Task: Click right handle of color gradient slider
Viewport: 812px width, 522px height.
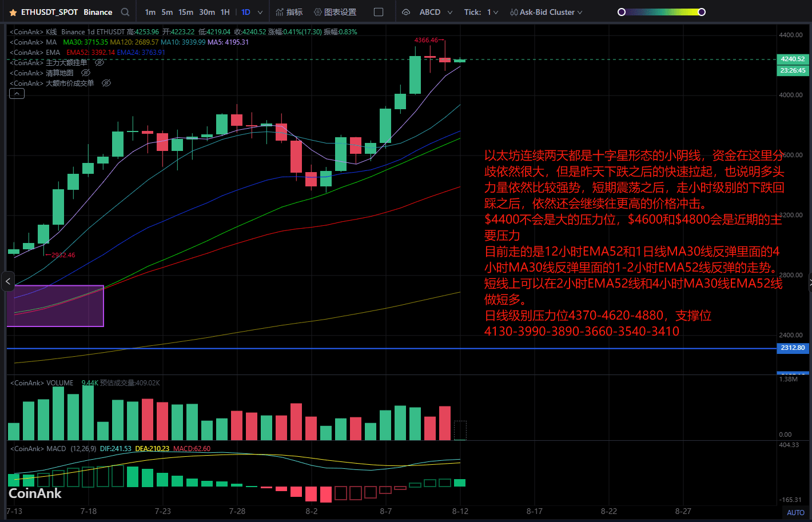Action: [702, 12]
